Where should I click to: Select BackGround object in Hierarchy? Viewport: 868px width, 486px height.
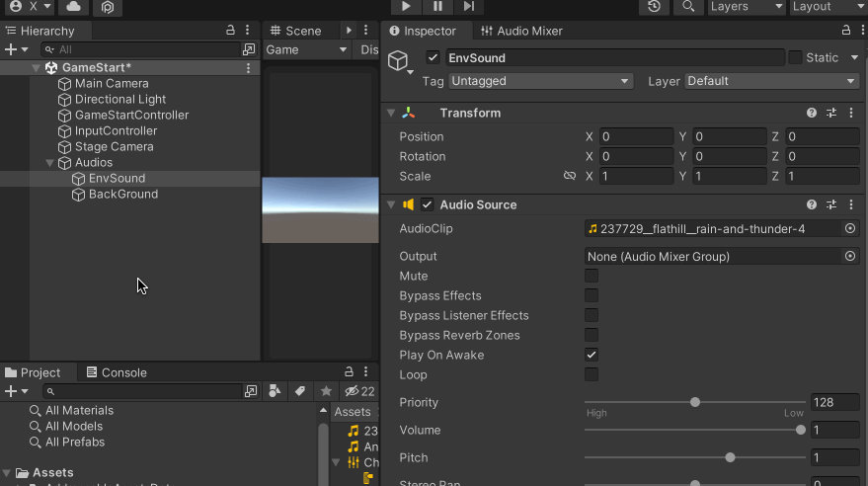(x=122, y=195)
